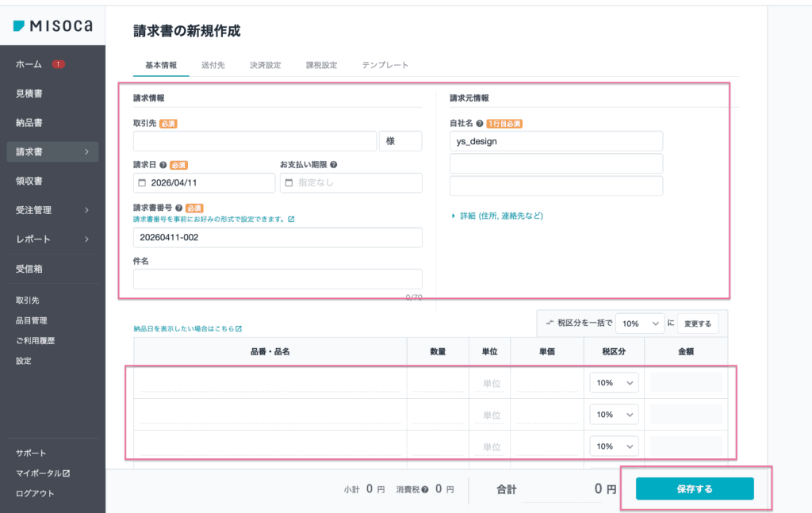812x513 pixels.
Task: Click external link icon after invoice number hint
Action: click(x=291, y=220)
